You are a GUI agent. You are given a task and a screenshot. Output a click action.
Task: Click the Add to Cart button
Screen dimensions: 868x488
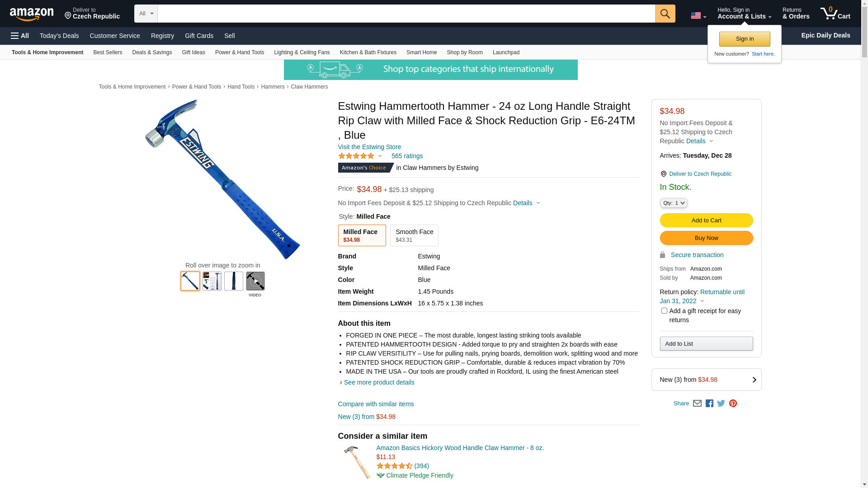[706, 221]
